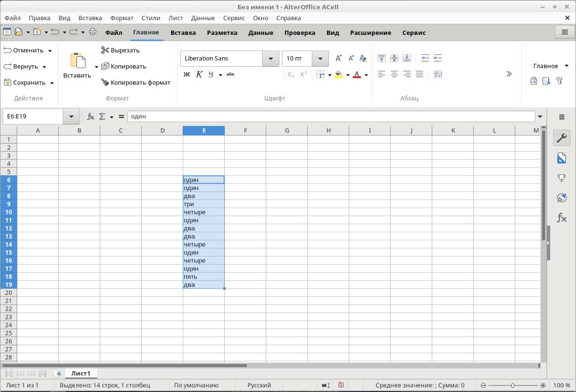Open the Отменить undo history dropdown
Screen dimensions: 576x392
coord(50,51)
